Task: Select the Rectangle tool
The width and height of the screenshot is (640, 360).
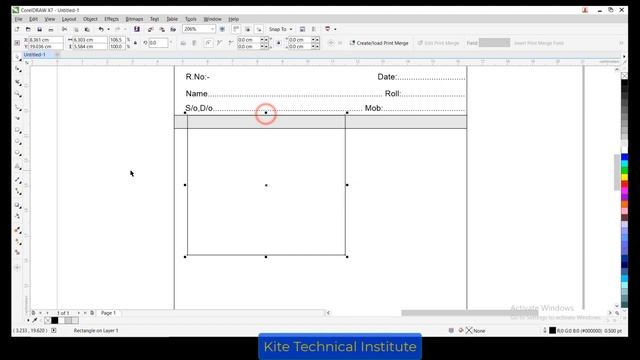Action: point(18,130)
